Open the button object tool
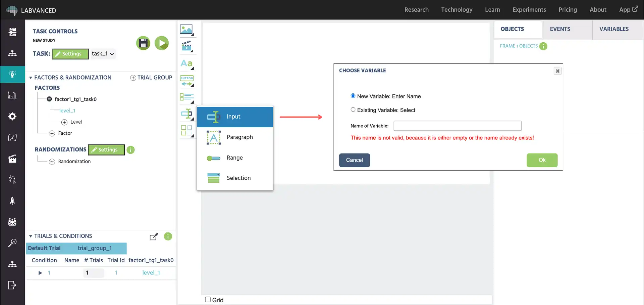 [x=187, y=81]
